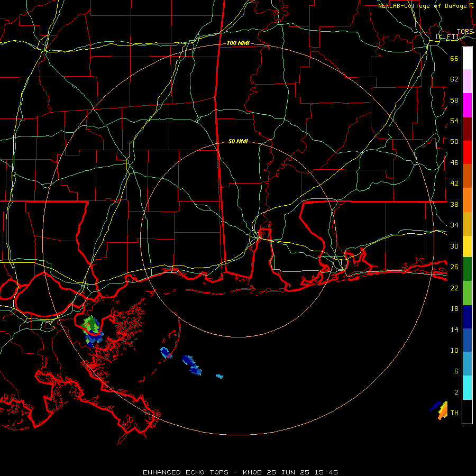This screenshot has height=476, width=476.
Task: Click the "50 NMI" range ring label
Action: coord(238,141)
